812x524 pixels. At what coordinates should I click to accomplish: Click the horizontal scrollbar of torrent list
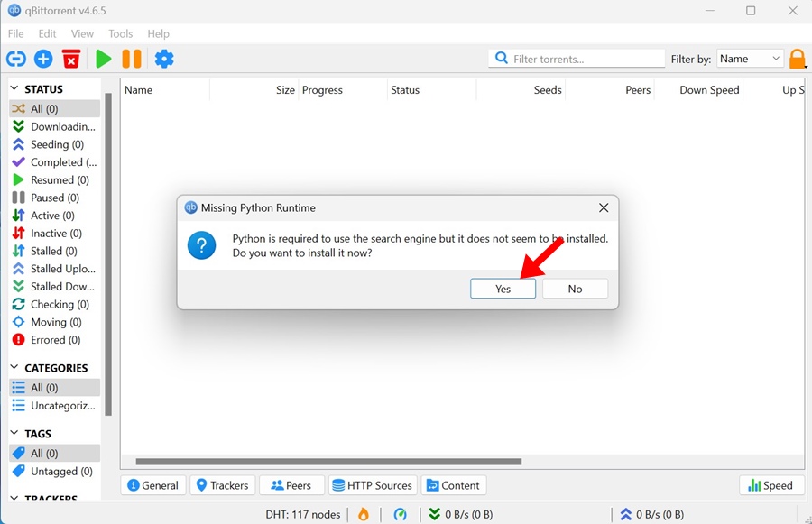coord(328,462)
